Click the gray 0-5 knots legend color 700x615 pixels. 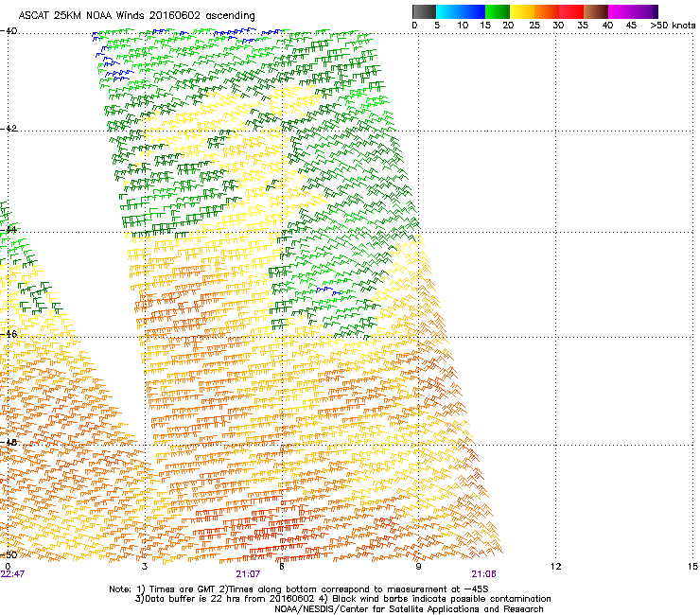424,11
